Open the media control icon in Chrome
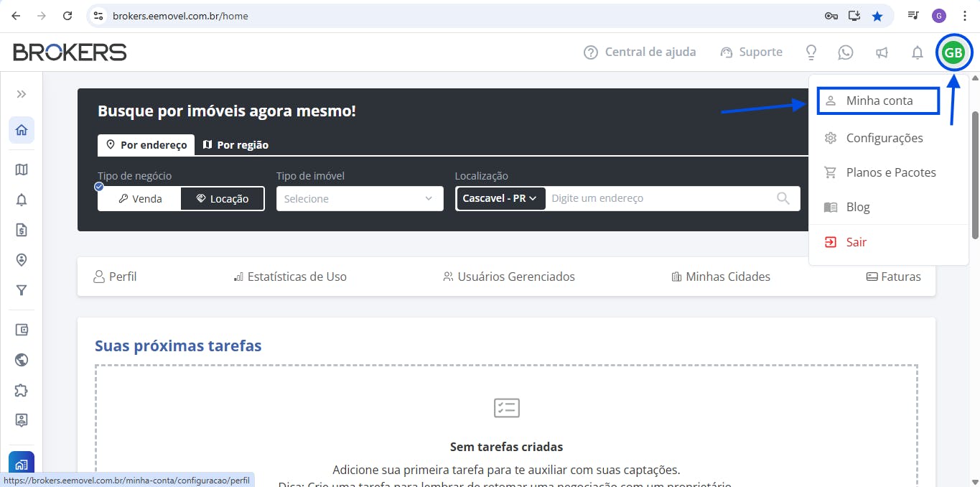The width and height of the screenshot is (980, 487). (x=913, y=16)
